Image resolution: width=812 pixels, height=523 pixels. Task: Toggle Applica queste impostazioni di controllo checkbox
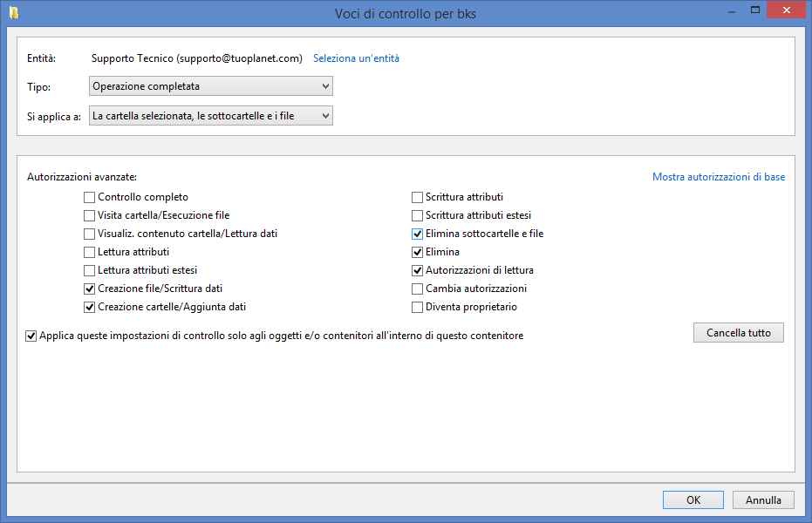pyautogui.click(x=31, y=336)
